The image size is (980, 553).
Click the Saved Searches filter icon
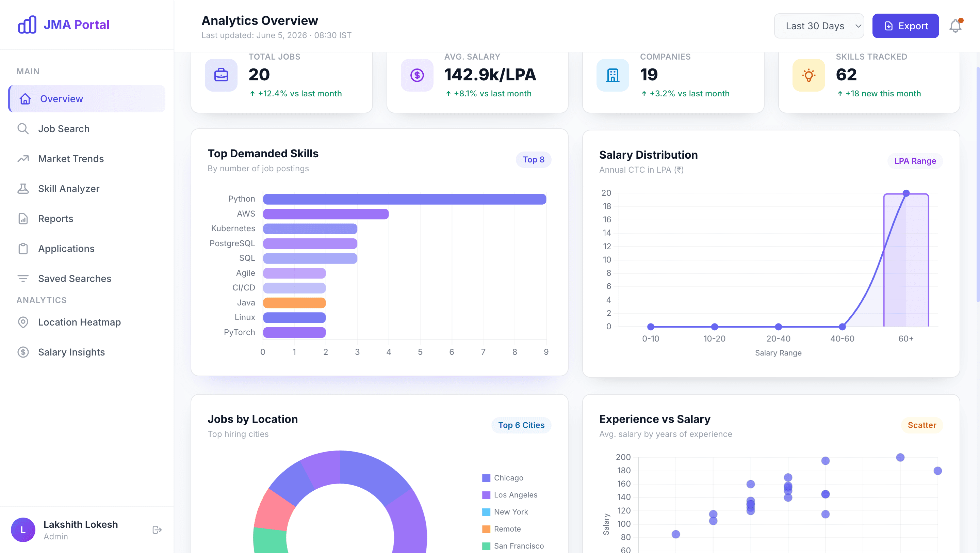coord(23,279)
